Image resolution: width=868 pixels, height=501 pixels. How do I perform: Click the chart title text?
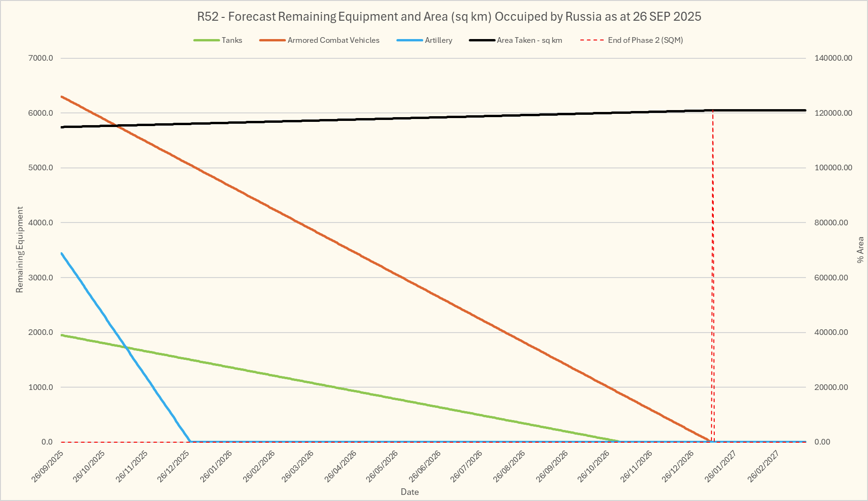(x=449, y=16)
